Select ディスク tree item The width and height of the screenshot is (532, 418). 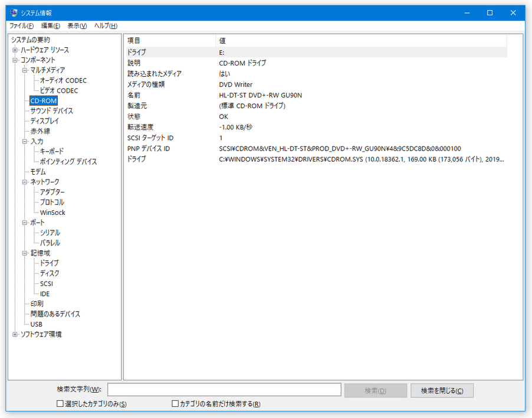(50, 273)
